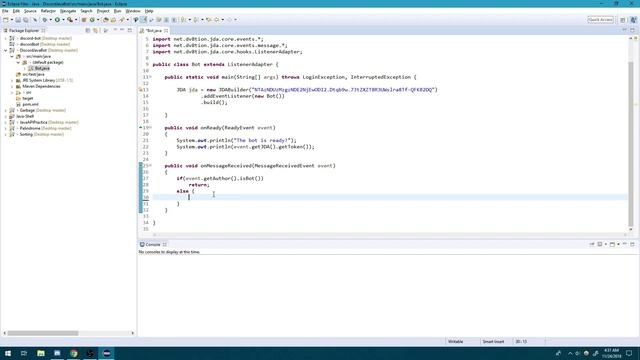Open the Source menu
This screenshot has width=640, height=360.
[30, 11]
